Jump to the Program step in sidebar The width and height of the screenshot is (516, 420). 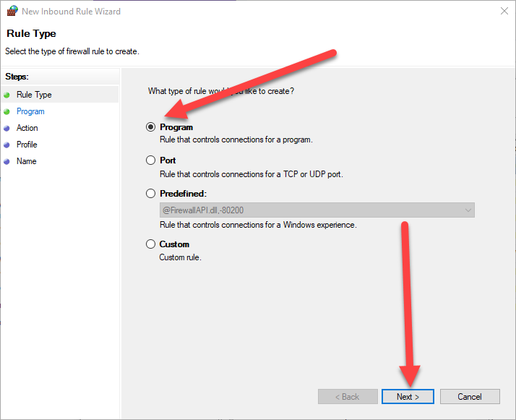[30, 111]
